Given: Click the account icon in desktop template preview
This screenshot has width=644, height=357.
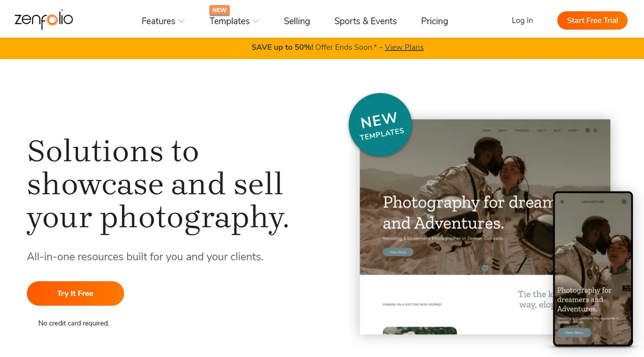Looking at the screenshot, I should coord(588,130).
